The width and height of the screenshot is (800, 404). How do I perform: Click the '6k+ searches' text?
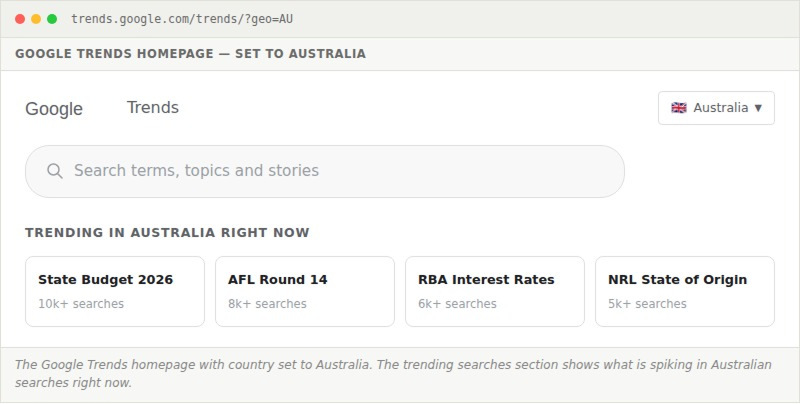tap(458, 304)
